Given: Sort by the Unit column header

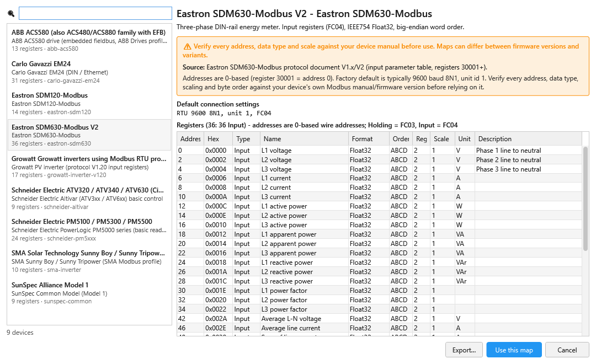Looking at the screenshot, I should pos(465,138).
